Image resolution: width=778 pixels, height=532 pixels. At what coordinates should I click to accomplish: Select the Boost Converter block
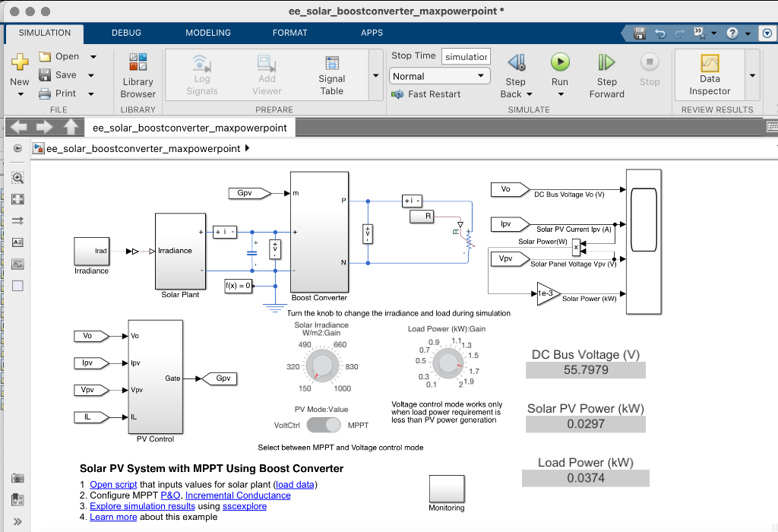click(x=319, y=232)
